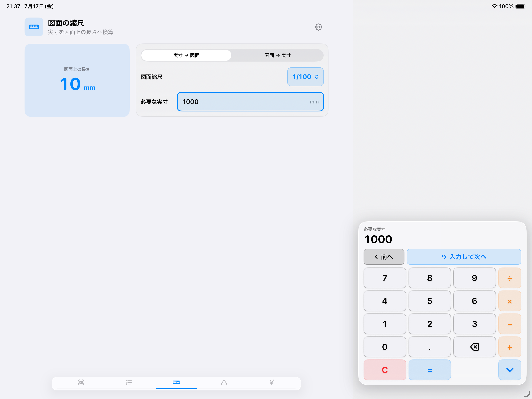Select the 実寸 → 図面 mode segment
532x399 pixels.
tap(186, 55)
